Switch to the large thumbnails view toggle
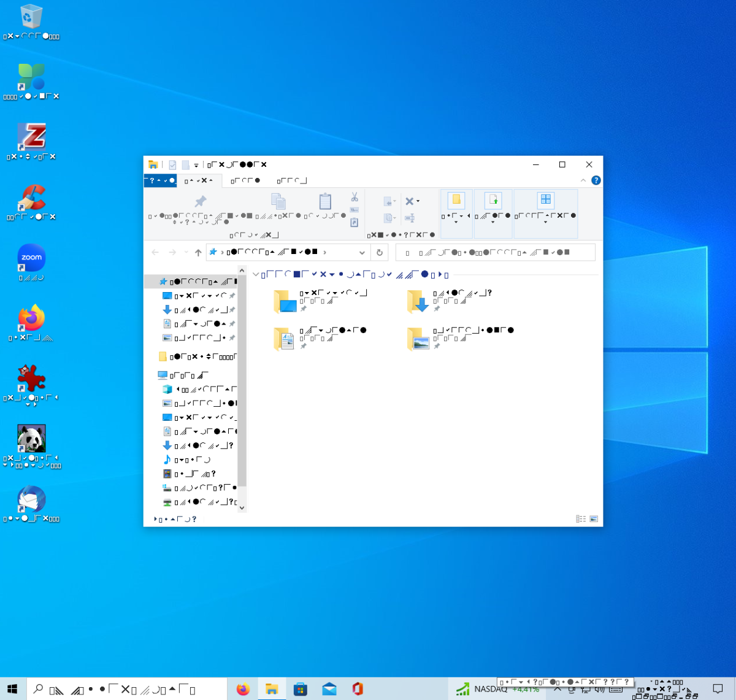The height and width of the screenshot is (700, 736). [x=594, y=519]
